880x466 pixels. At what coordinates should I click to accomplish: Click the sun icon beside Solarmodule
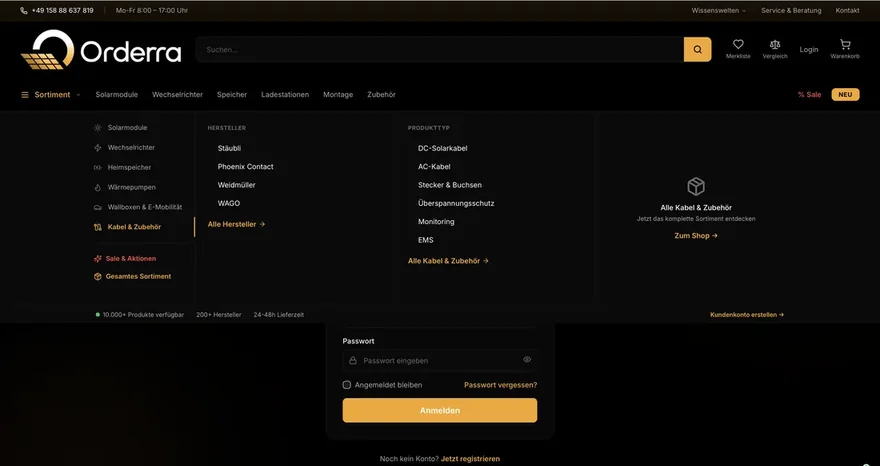(98, 127)
